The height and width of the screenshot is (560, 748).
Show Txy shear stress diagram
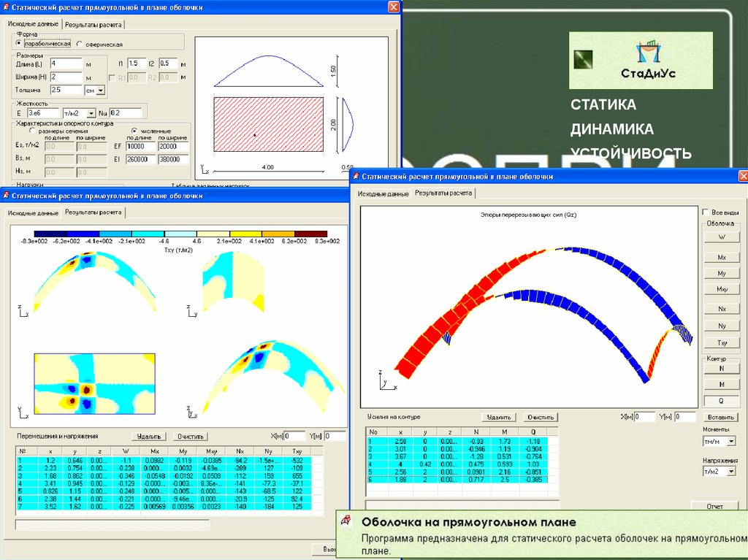pos(721,342)
